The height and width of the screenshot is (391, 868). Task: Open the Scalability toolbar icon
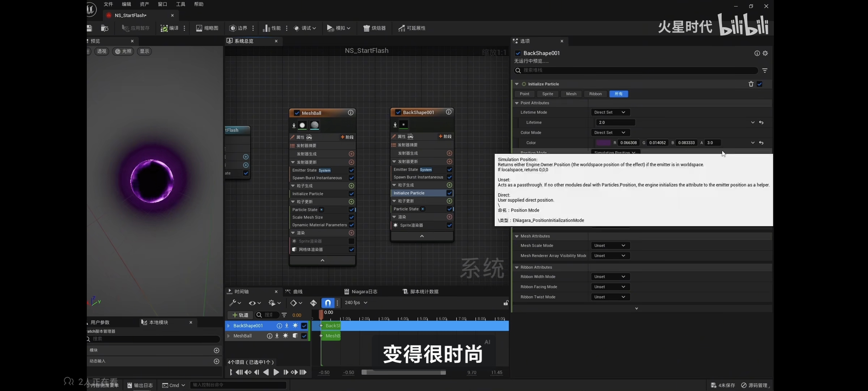tap(412, 28)
